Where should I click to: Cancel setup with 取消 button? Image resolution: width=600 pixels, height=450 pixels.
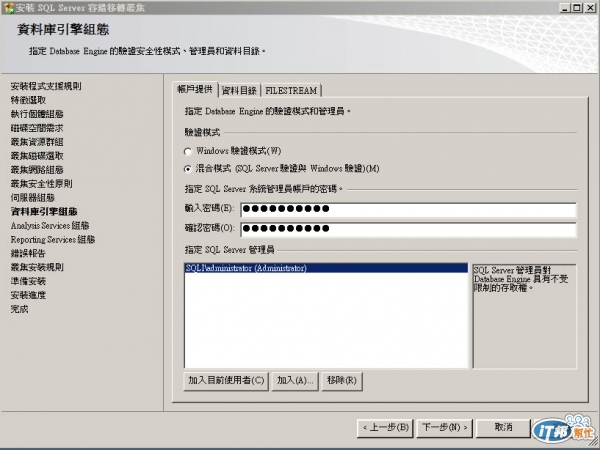[503, 428]
